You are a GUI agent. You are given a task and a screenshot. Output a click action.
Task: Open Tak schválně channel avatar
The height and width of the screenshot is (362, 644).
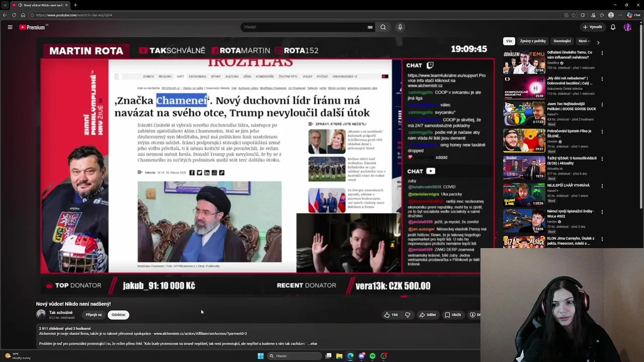[41, 315]
